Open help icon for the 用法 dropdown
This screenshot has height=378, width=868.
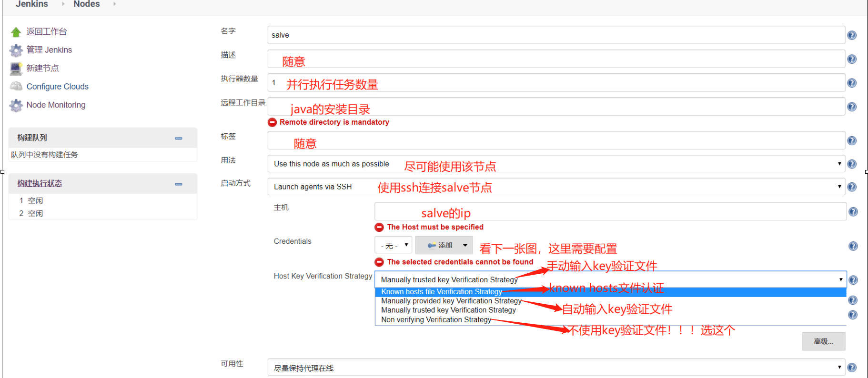coord(852,164)
